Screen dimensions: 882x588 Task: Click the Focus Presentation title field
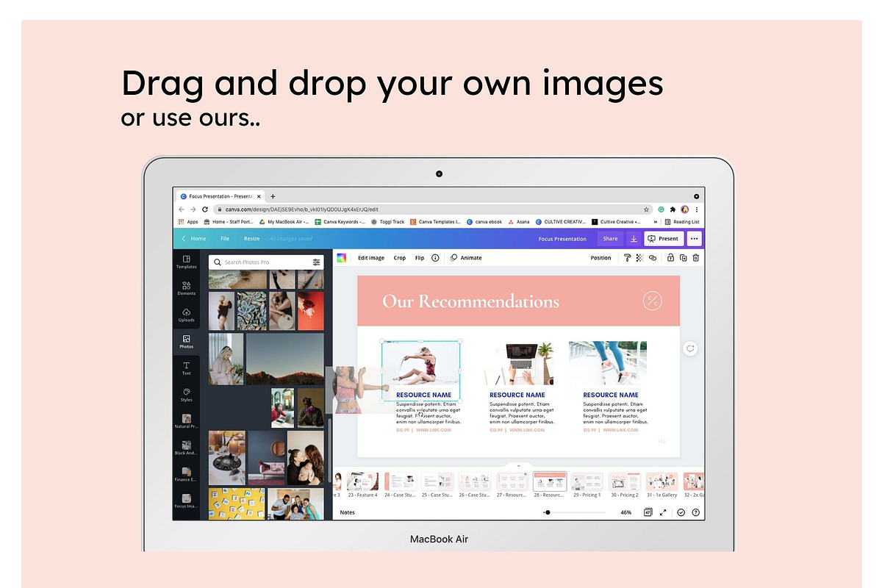tap(562, 239)
